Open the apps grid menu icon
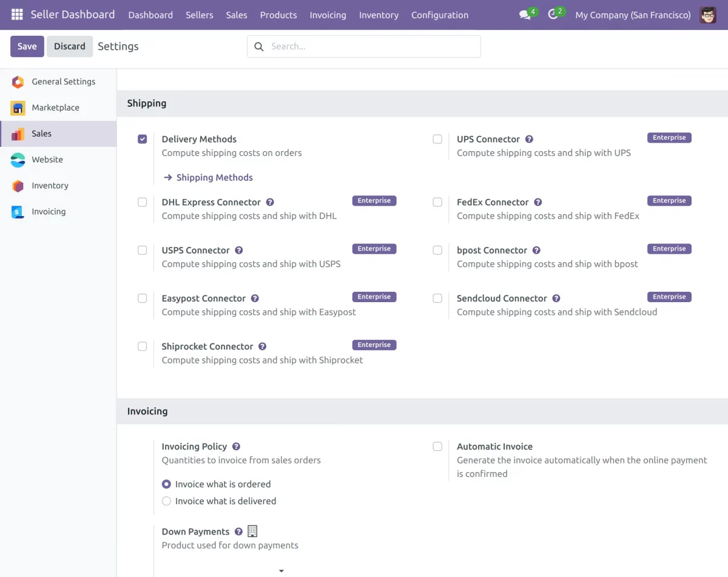Screen dimensions: 728x577 [x=17, y=15]
